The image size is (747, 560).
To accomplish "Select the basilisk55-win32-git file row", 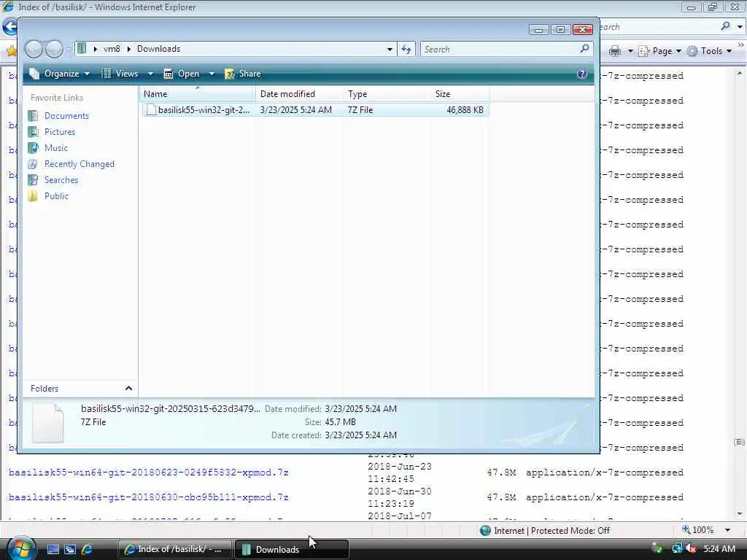I will tap(316, 110).
